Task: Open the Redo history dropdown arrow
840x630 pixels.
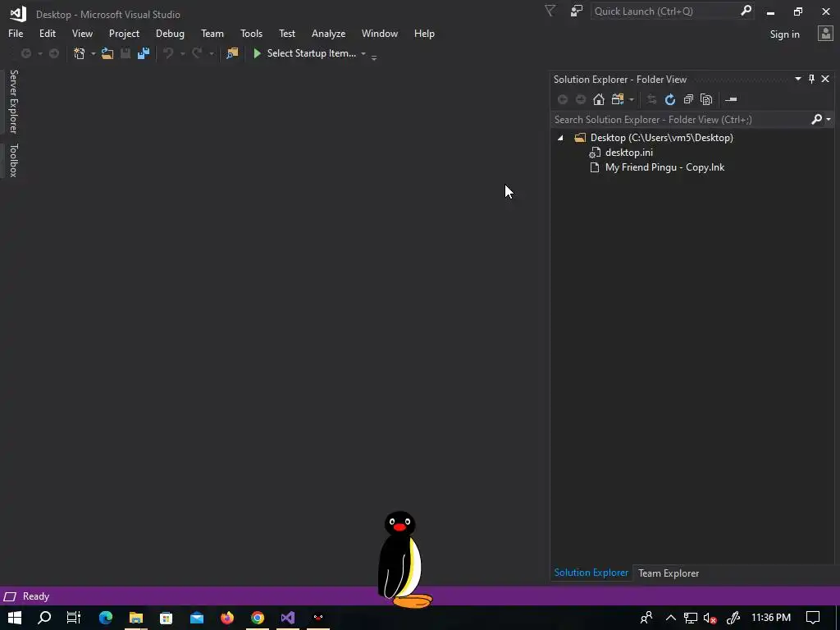Action: pyautogui.click(x=211, y=53)
